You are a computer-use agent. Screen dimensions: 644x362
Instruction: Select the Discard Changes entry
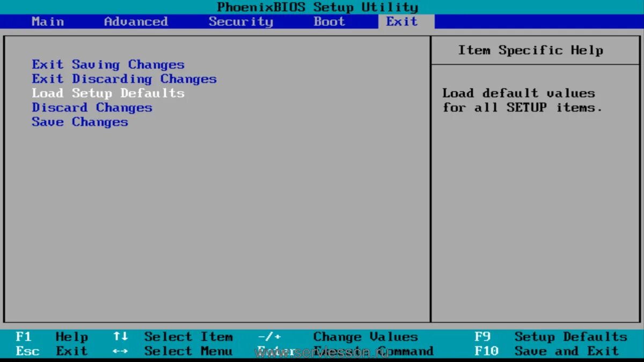point(92,108)
